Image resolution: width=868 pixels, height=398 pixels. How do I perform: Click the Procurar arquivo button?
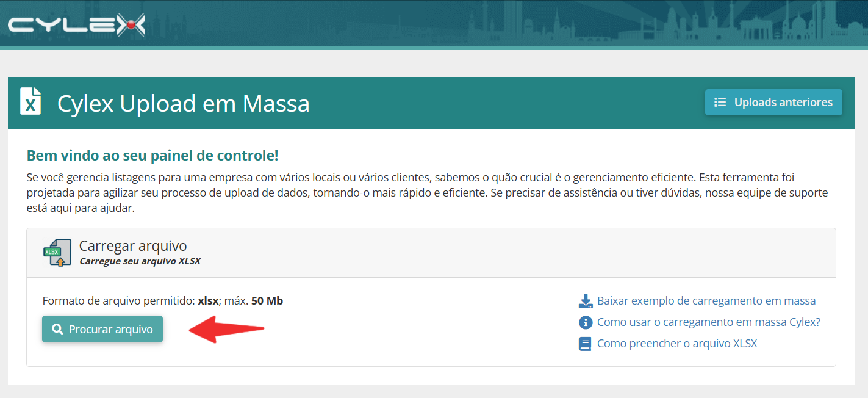click(x=102, y=329)
